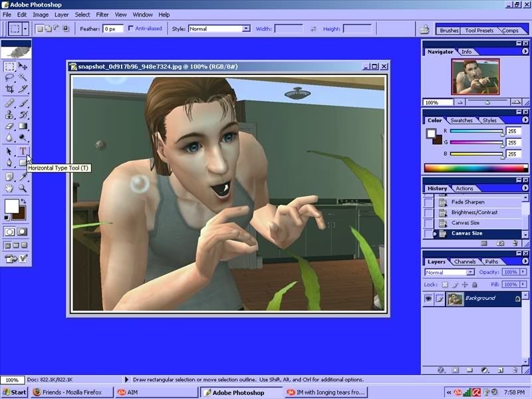Set history brush source to Brightness/Contrast

pyautogui.click(x=428, y=213)
